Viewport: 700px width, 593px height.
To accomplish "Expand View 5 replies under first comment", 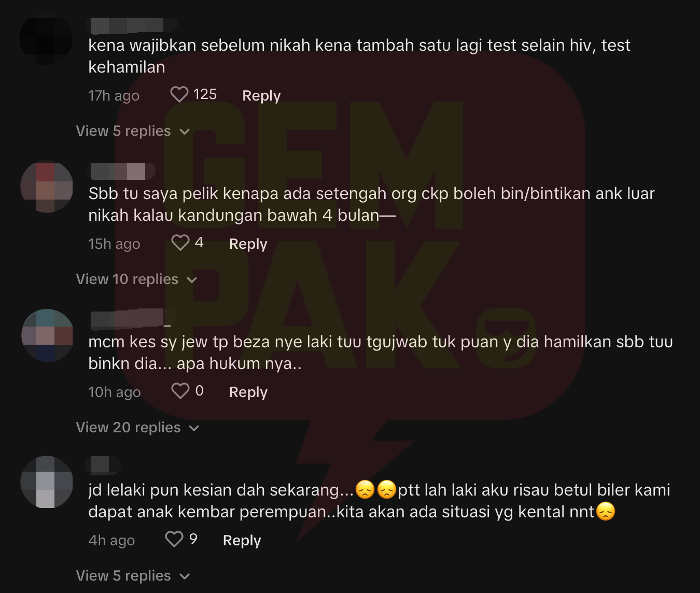I will pos(133,131).
